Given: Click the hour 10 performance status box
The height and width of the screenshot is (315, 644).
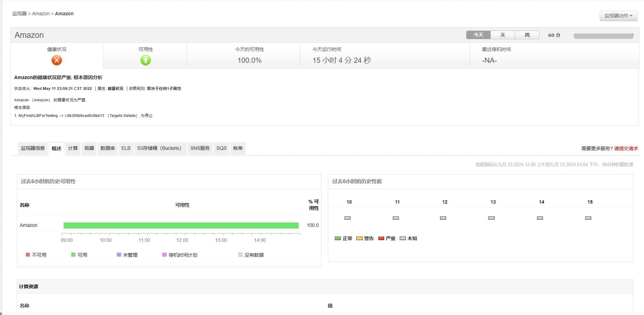Looking at the screenshot, I should [x=347, y=218].
